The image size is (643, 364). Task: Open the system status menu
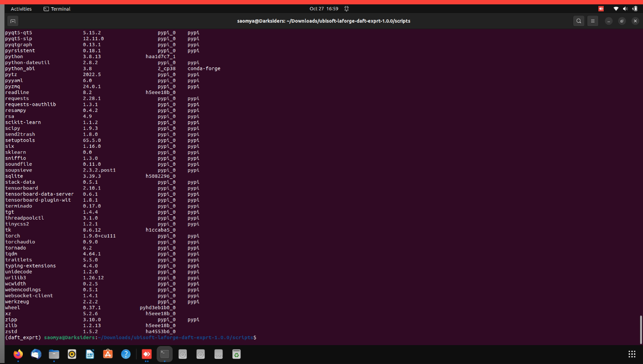click(626, 8)
